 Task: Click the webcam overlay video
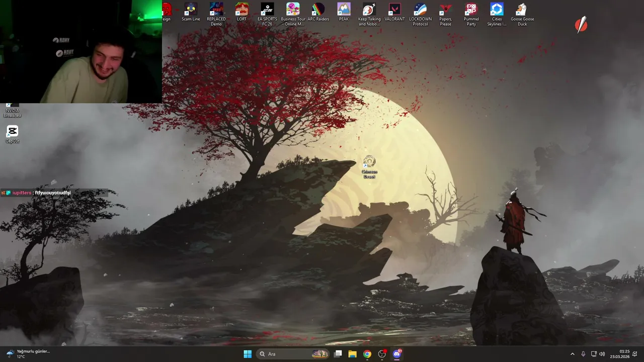point(81,51)
